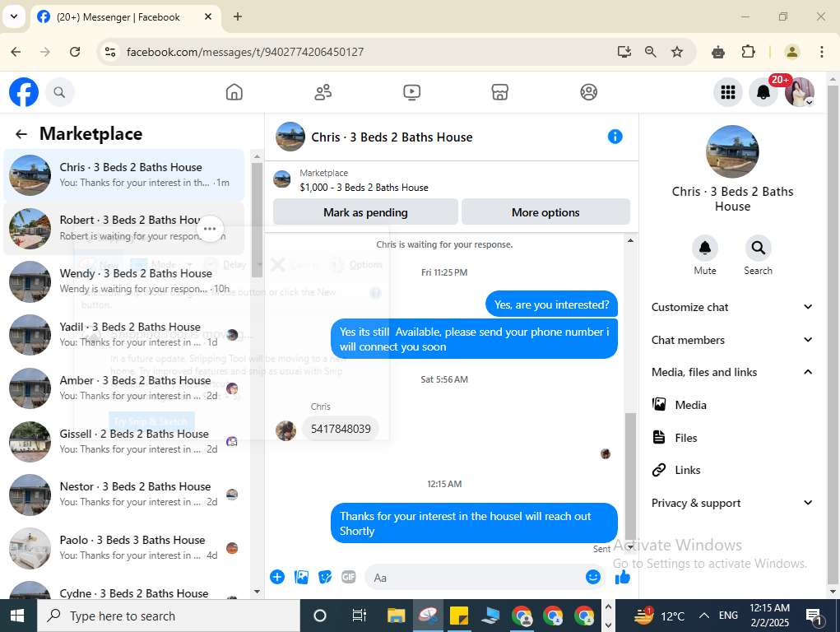
Task: Open Facebook home logo
Action: click(24, 92)
